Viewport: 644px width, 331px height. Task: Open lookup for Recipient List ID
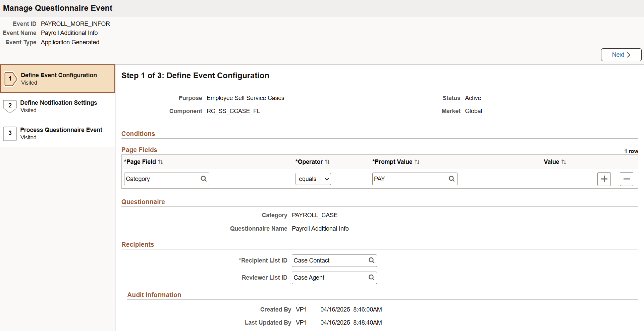pos(371,261)
